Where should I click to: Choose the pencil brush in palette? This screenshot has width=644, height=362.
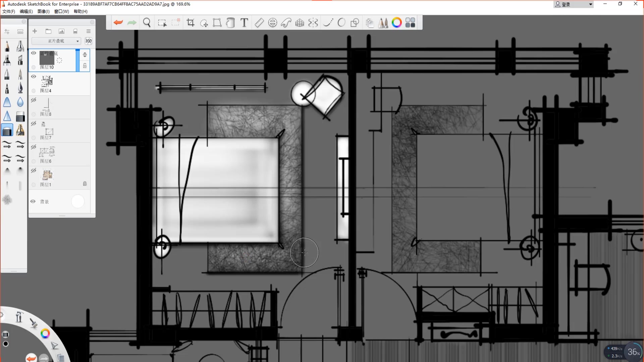point(7,46)
